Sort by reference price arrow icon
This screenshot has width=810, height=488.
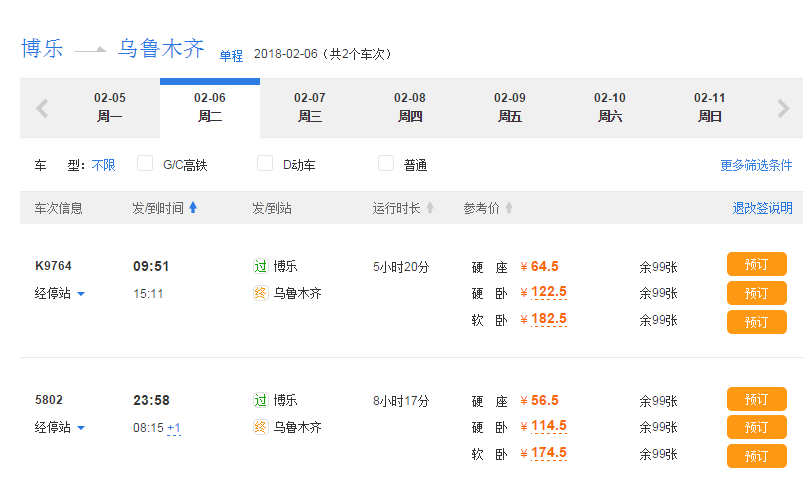(x=509, y=208)
